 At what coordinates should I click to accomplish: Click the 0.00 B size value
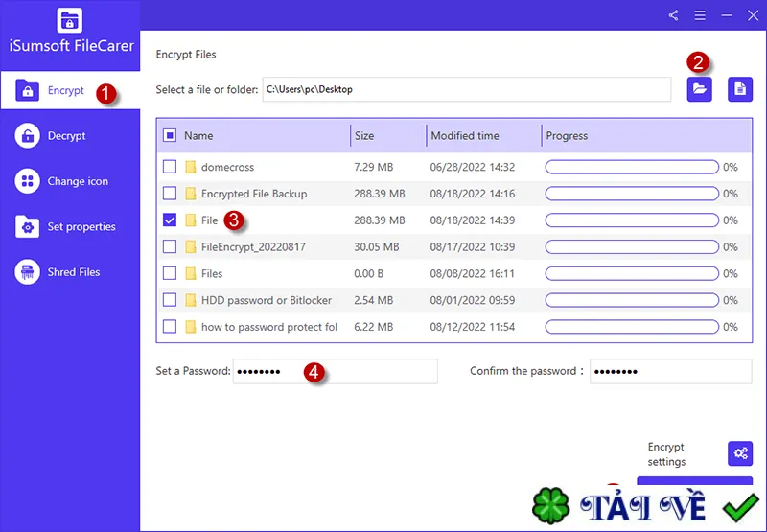click(x=368, y=274)
